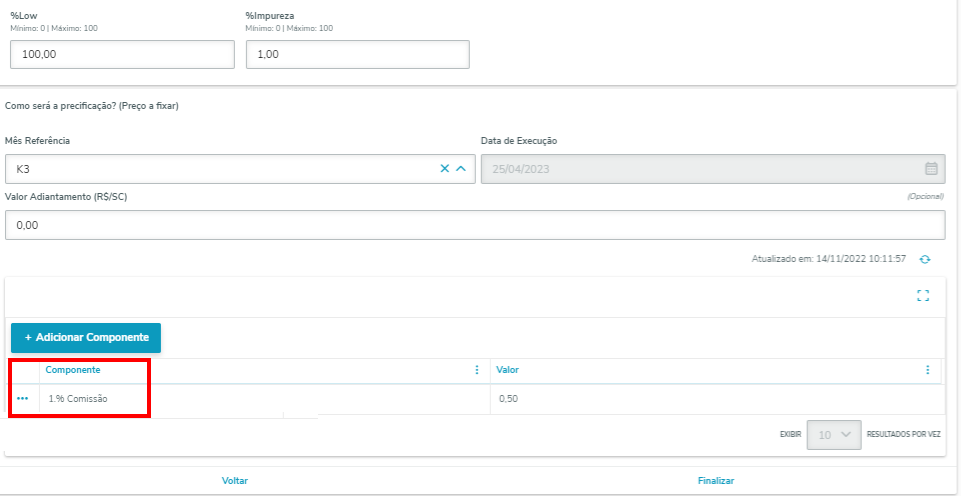The height and width of the screenshot is (498, 961).
Task: Open the Mês Referência K3 combo box
Action: pyautogui.click(x=240, y=169)
